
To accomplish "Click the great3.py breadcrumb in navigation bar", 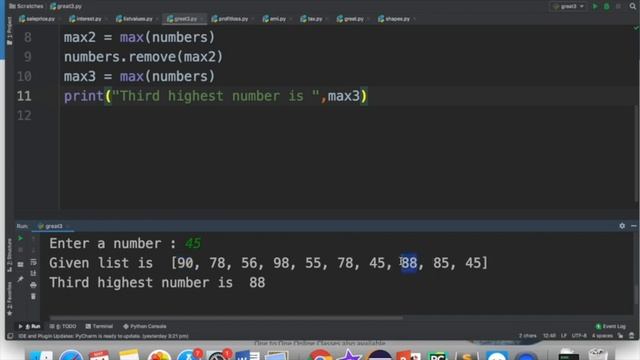I will tap(66, 6).
